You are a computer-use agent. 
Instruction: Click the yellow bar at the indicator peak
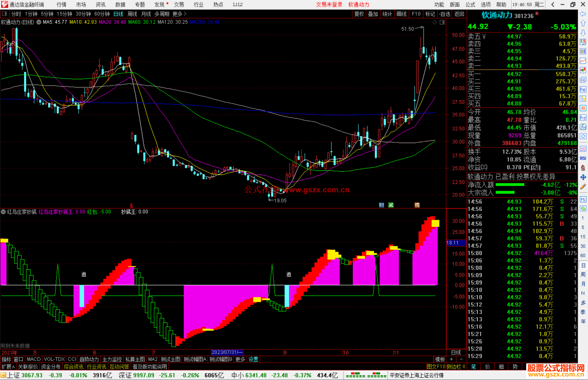coord(435,223)
